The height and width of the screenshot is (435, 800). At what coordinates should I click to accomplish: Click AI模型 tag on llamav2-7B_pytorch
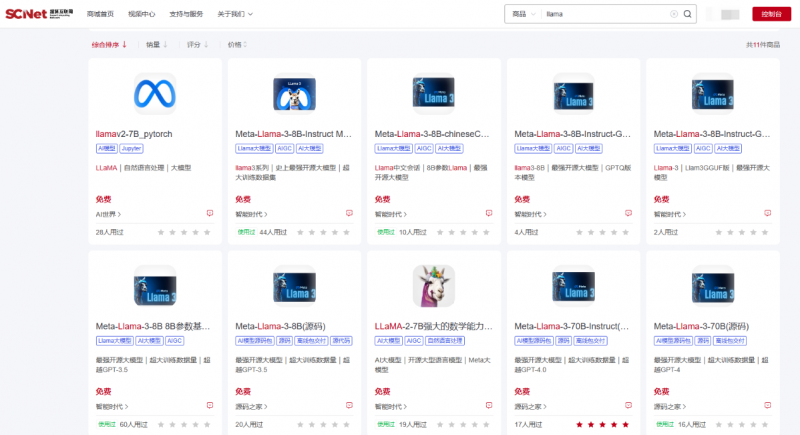click(x=107, y=148)
